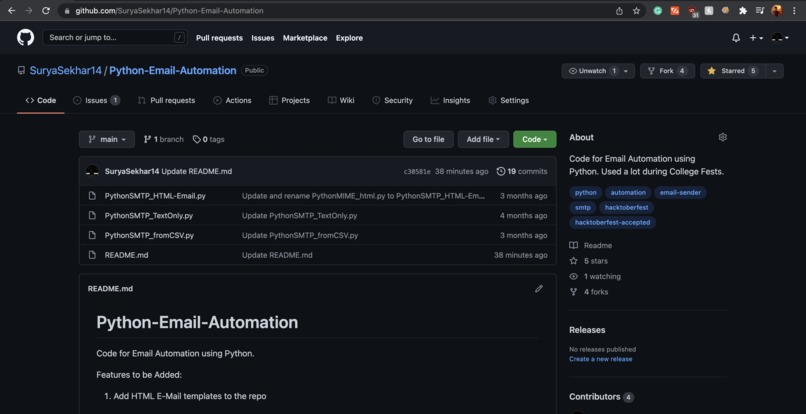806x414 pixels.
Task: Reload the page with the refresh icon
Action: pos(46,10)
